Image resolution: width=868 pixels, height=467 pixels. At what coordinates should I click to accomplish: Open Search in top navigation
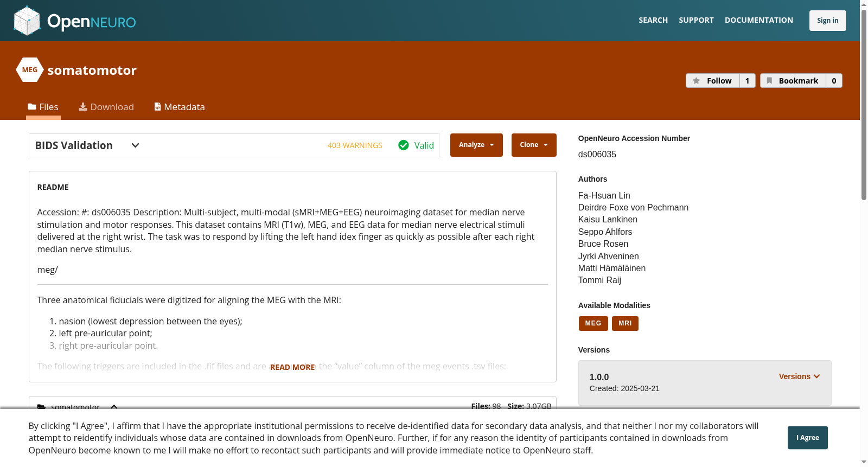pyautogui.click(x=653, y=20)
